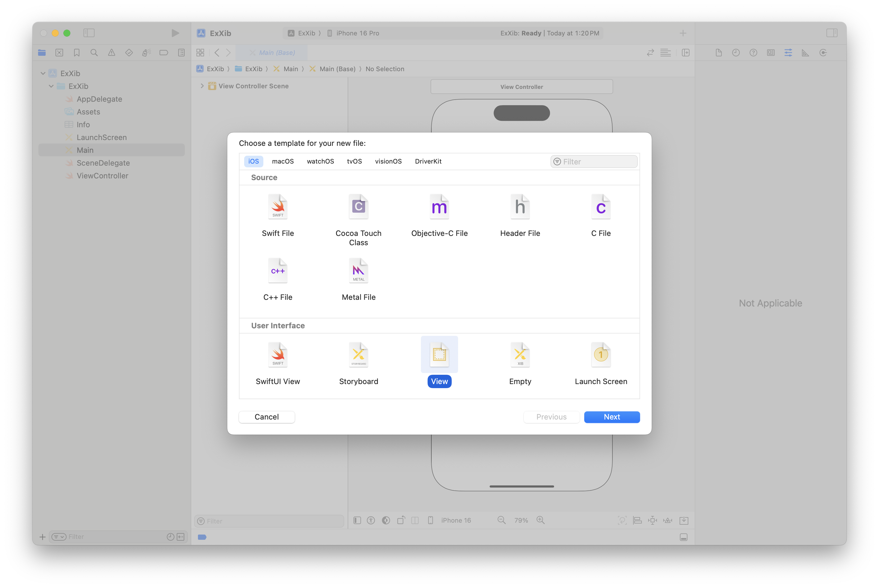Click the Next button
The height and width of the screenshot is (588, 879).
612,417
